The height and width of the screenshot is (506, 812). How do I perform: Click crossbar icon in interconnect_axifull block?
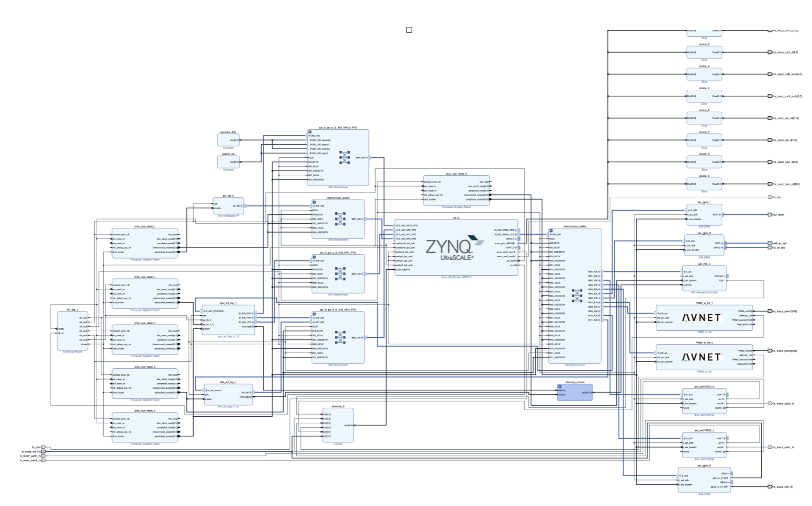[340, 219]
